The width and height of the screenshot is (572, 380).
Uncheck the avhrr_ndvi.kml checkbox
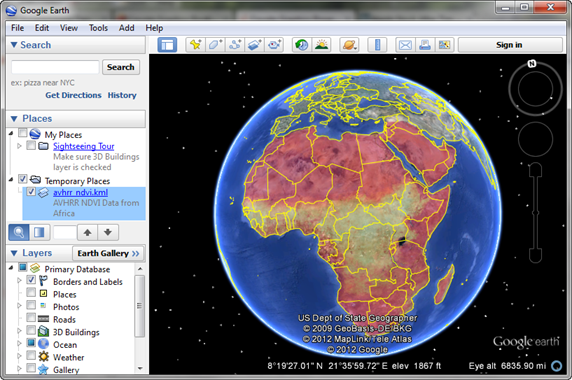(x=31, y=191)
